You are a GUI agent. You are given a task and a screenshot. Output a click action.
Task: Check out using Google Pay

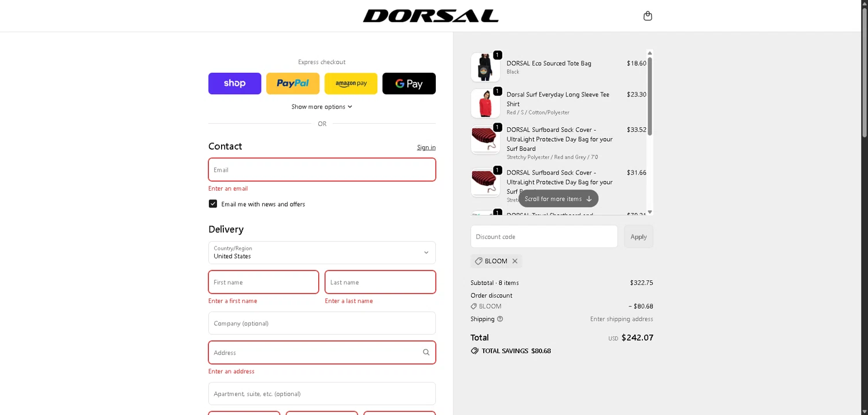point(409,83)
